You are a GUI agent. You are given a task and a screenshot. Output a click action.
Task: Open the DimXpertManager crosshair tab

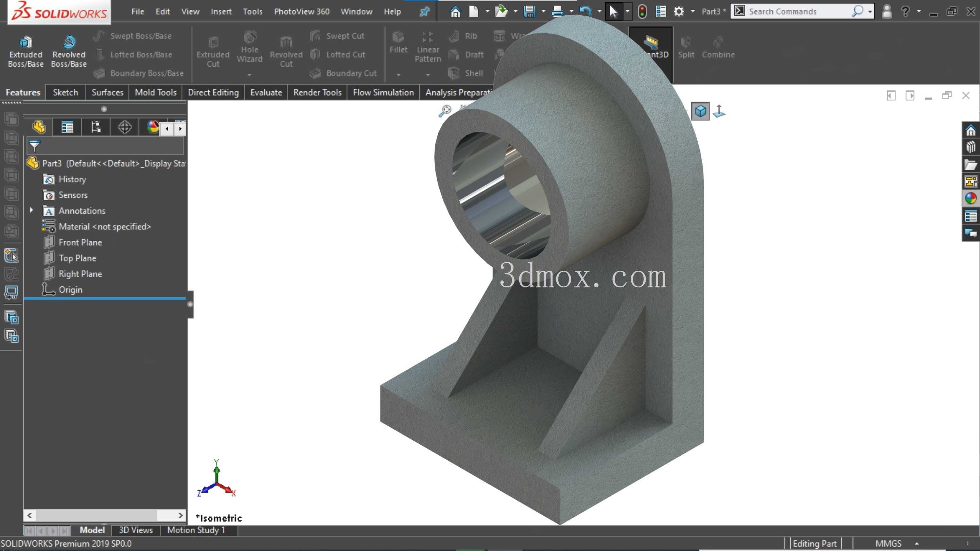(x=124, y=127)
